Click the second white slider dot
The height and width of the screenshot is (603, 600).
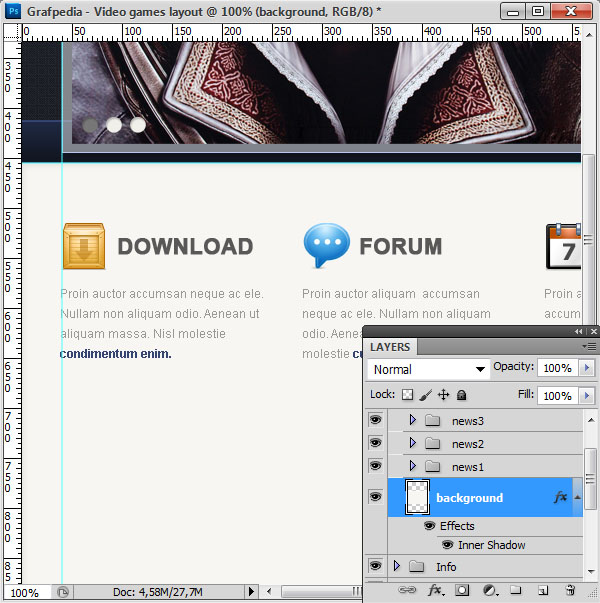(x=114, y=125)
